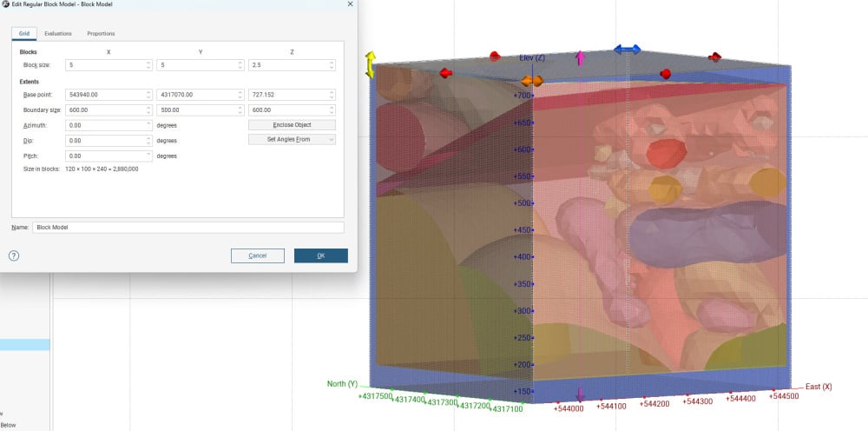Close the Edit Regular Block Model dialog
The height and width of the screenshot is (431, 868).
tap(350, 3)
